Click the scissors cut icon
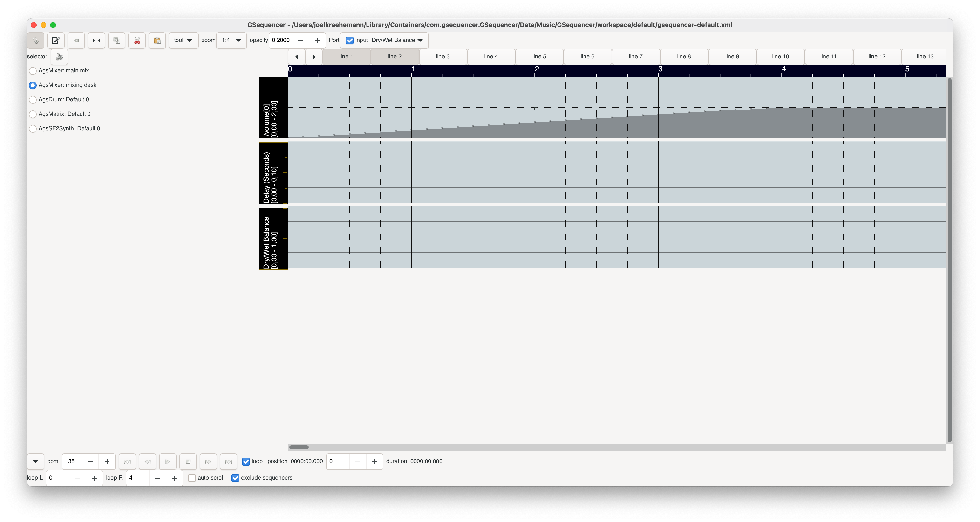 137,40
